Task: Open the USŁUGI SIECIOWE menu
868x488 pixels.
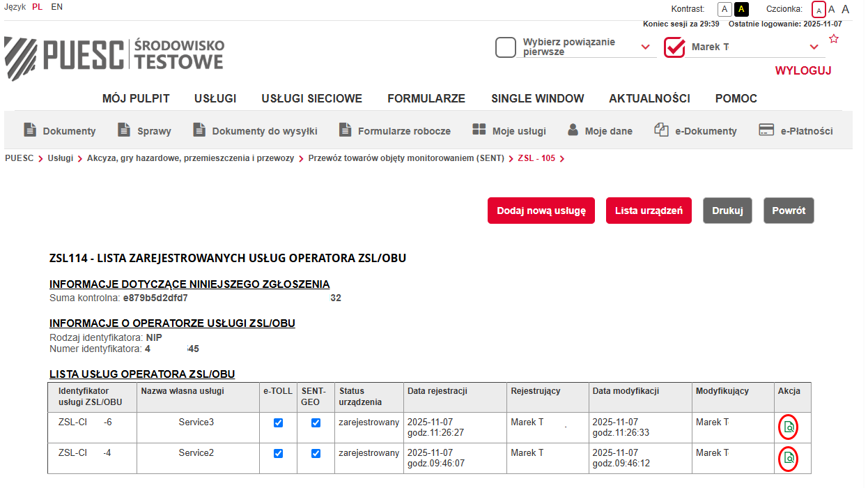Action: pyautogui.click(x=311, y=98)
